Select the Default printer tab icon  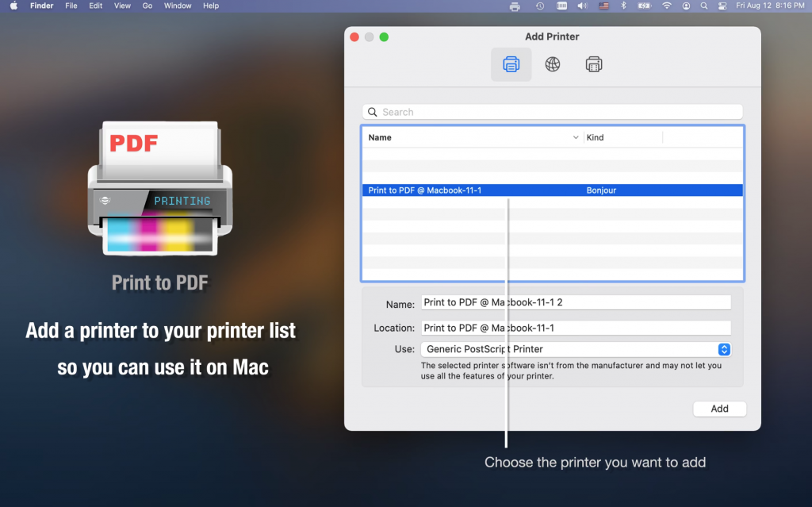(511, 64)
